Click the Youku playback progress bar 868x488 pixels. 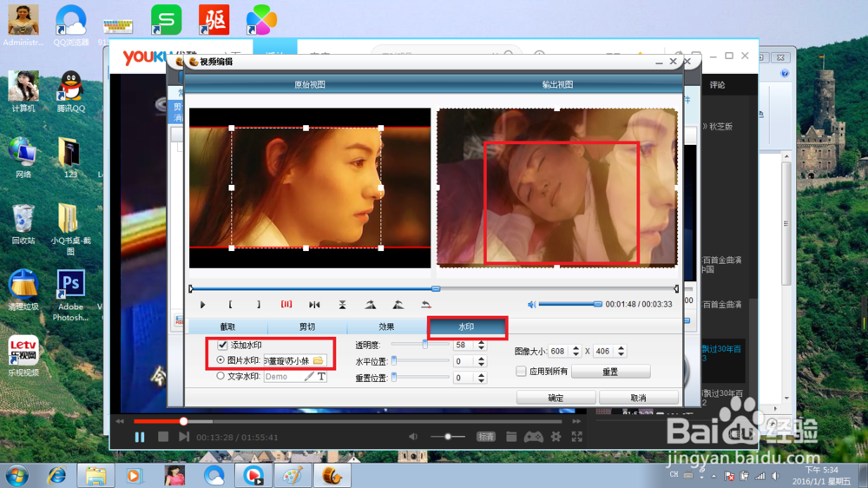pyautogui.click(x=348, y=421)
